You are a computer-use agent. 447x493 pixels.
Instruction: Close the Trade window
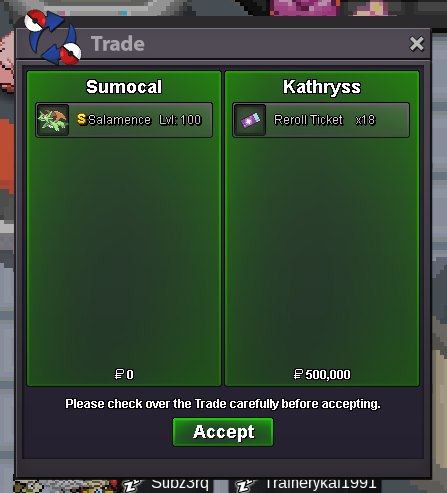416,44
